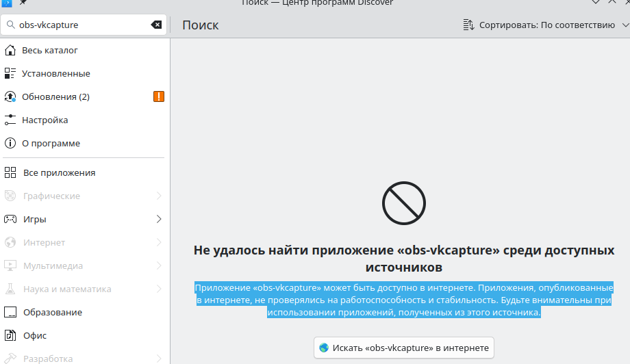Clear the obs-vkcapture search field
This screenshot has height=364, width=630.
156,25
